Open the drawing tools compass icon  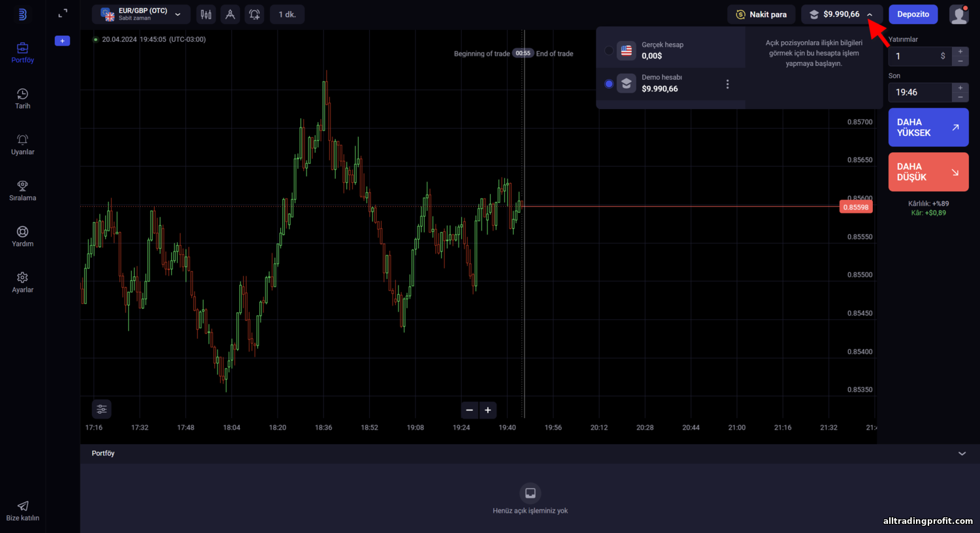click(230, 14)
